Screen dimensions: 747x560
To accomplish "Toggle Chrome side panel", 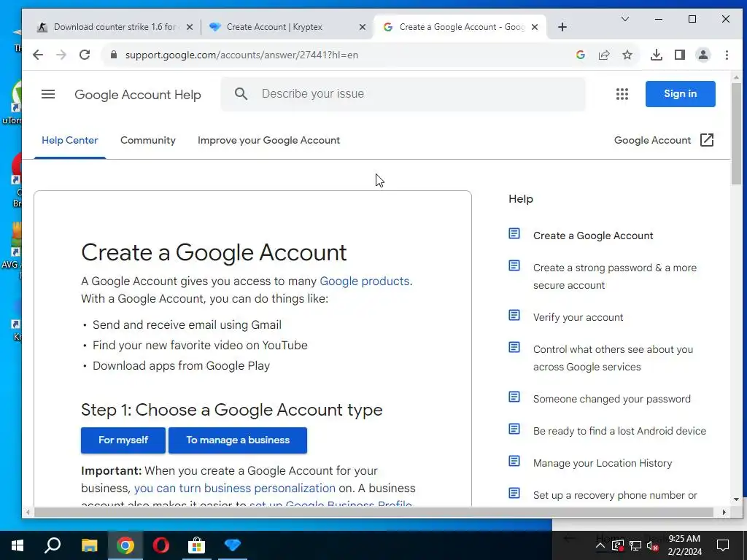I will click(680, 55).
